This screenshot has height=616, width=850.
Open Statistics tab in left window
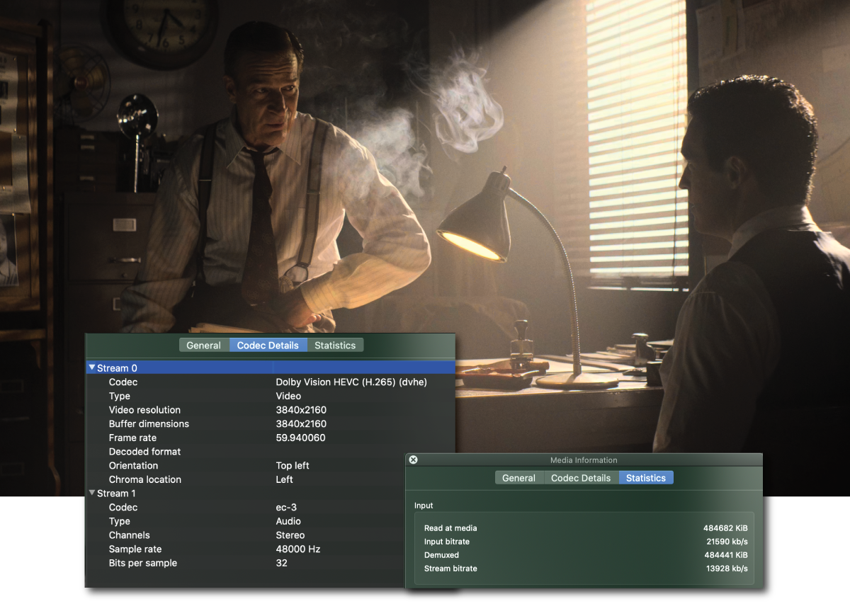(x=335, y=345)
